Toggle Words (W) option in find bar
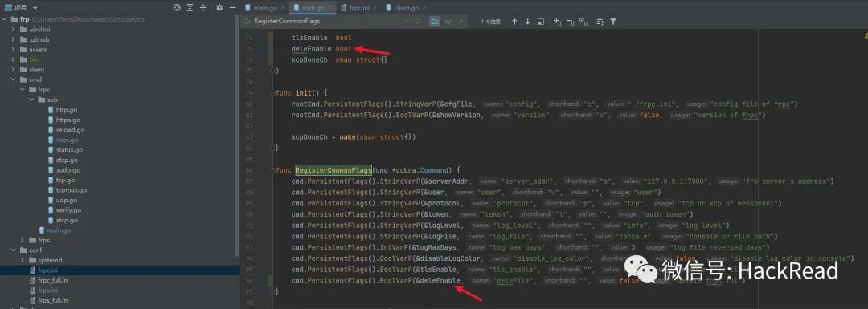The width and height of the screenshot is (868, 309). coord(448,22)
